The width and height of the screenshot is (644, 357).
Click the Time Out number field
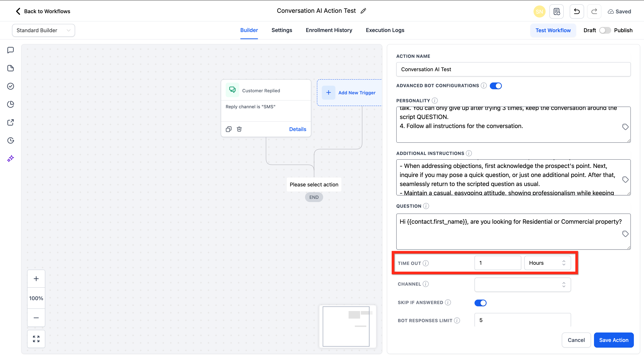(x=498, y=263)
